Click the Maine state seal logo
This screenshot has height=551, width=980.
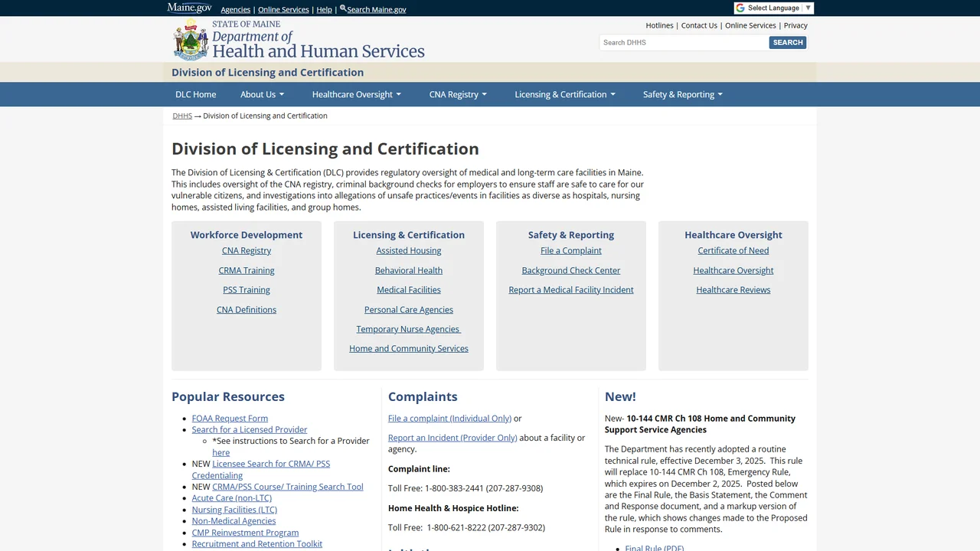(x=191, y=41)
